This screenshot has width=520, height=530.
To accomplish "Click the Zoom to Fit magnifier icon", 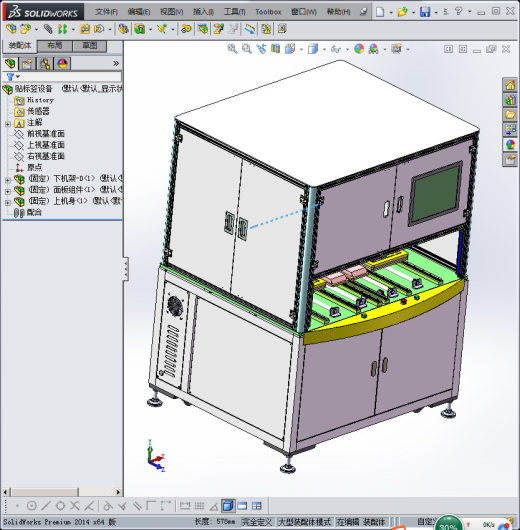I will click(232, 49).
